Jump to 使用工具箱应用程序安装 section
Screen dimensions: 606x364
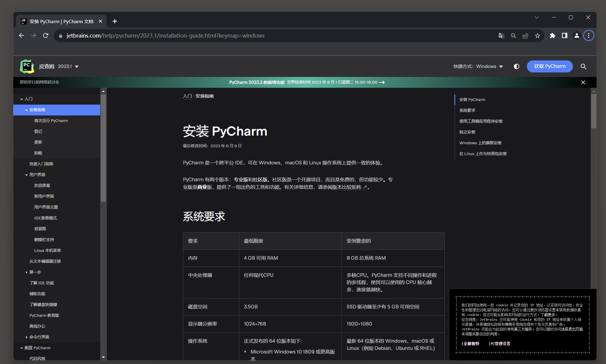481,121
